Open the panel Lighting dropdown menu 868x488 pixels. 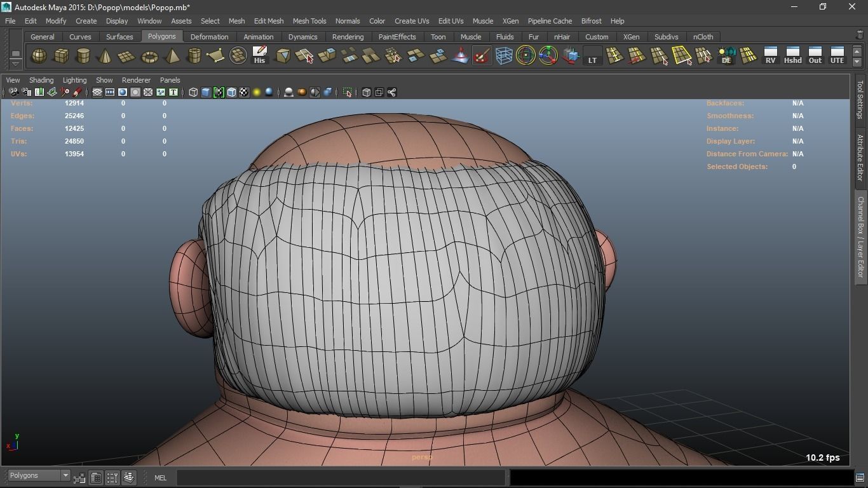74,80
